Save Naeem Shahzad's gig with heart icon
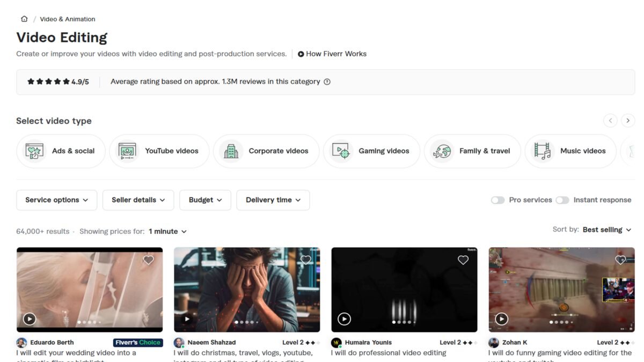This screenshot has width=644, height=362. tap(306, 260)
